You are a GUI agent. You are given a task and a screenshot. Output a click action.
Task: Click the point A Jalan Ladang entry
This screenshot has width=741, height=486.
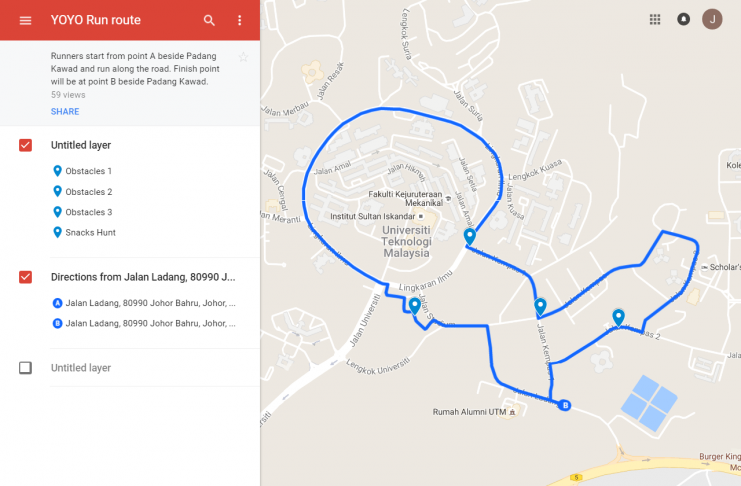[144, 303]
